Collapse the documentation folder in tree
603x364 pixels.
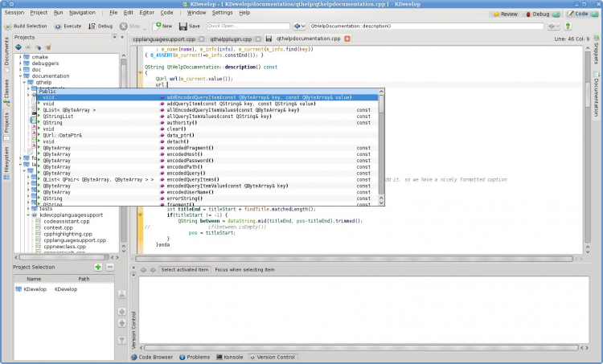coord(20,76)
